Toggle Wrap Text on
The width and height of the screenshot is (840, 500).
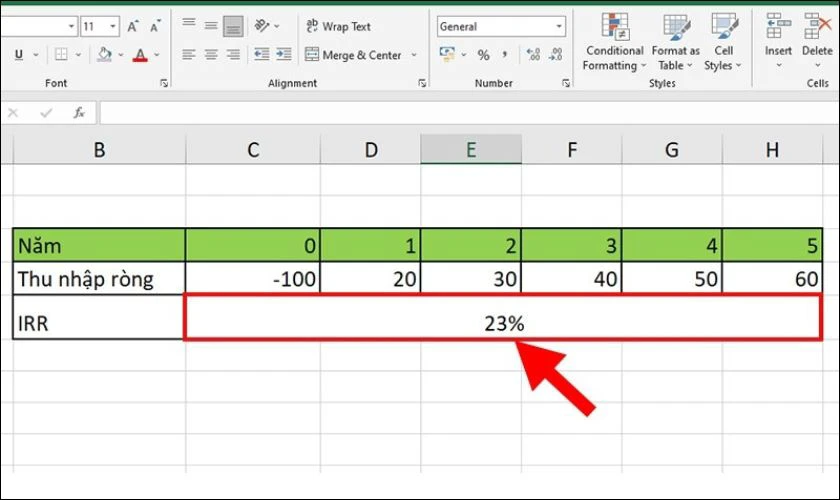(x=339, y=26)
